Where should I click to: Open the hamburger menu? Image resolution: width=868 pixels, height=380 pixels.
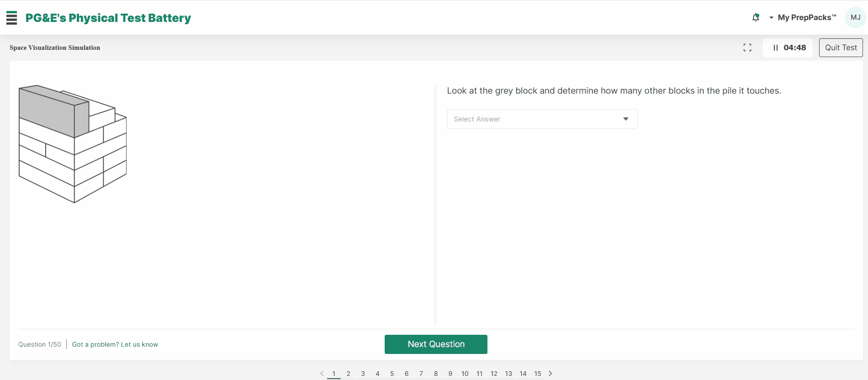11,18
